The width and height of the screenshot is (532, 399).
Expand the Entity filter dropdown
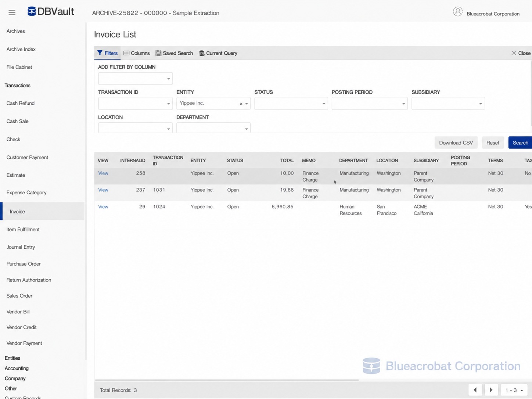click(x=247, y=104)
